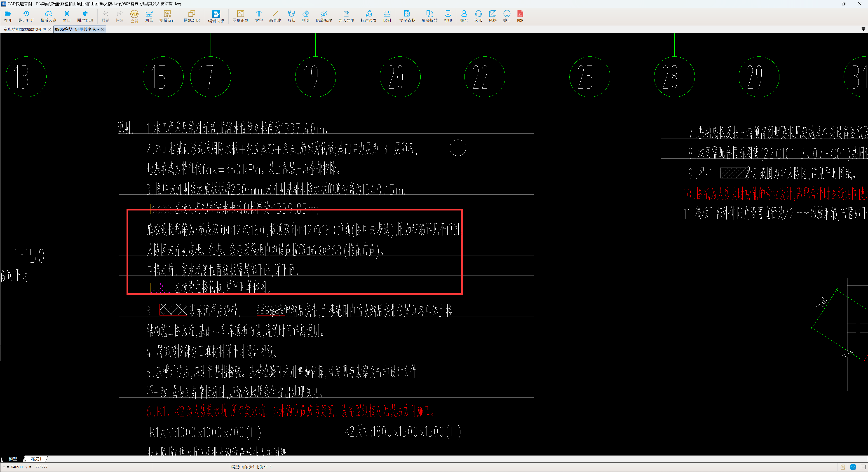This screenshot has height=472, width=868.
Task: Click the small circle next to note 2
Action: (x=458, y=148)
